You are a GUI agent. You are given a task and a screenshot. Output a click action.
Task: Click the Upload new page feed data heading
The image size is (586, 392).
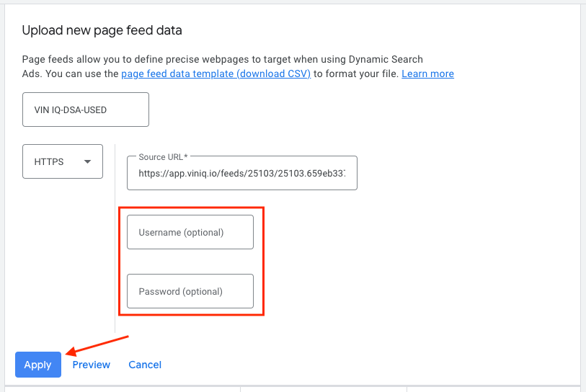point(102,30)
